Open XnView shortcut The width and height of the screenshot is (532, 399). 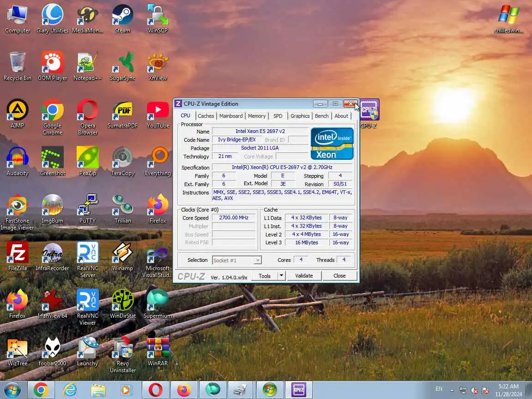158,66
